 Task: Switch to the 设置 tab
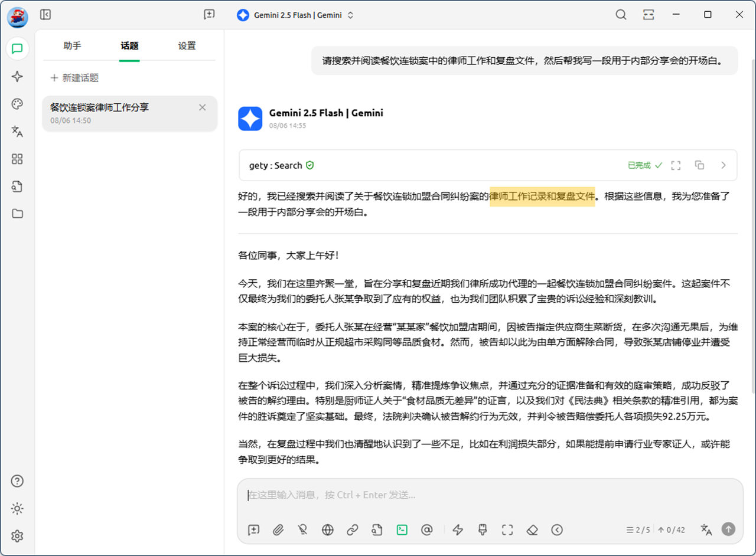[187, 45]
